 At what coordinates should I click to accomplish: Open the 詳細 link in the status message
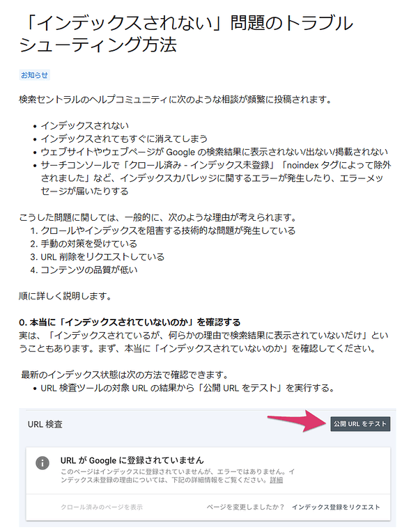[x=277, y=480]
